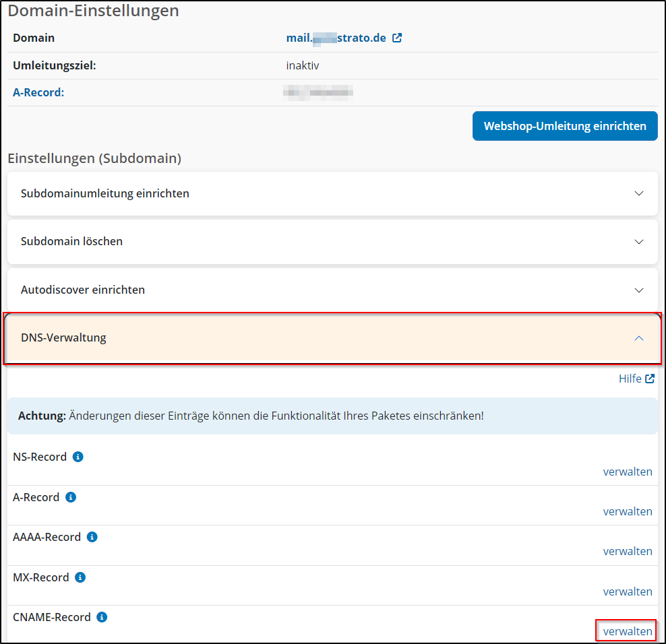Image resolution: width=666 pixels, height=644 pixels.
Task: Expand the Subdomain löschen section
Action: (x=332, y=242)
